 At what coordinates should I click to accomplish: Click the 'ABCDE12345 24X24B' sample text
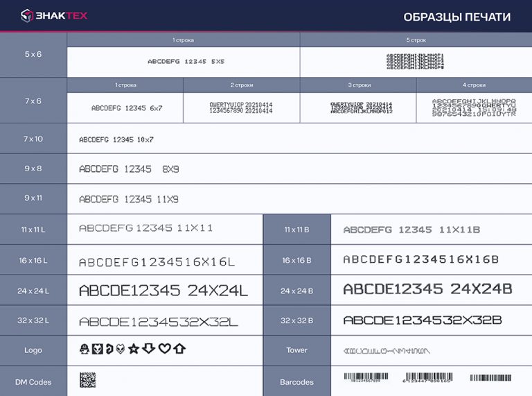click(x=427, y=289)
